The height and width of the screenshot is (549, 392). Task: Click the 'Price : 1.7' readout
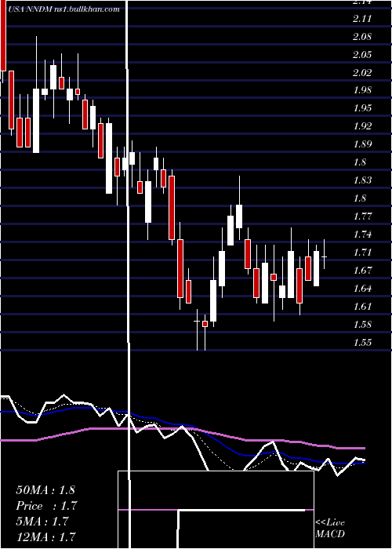pyautogui.click(x=46, y=506)
